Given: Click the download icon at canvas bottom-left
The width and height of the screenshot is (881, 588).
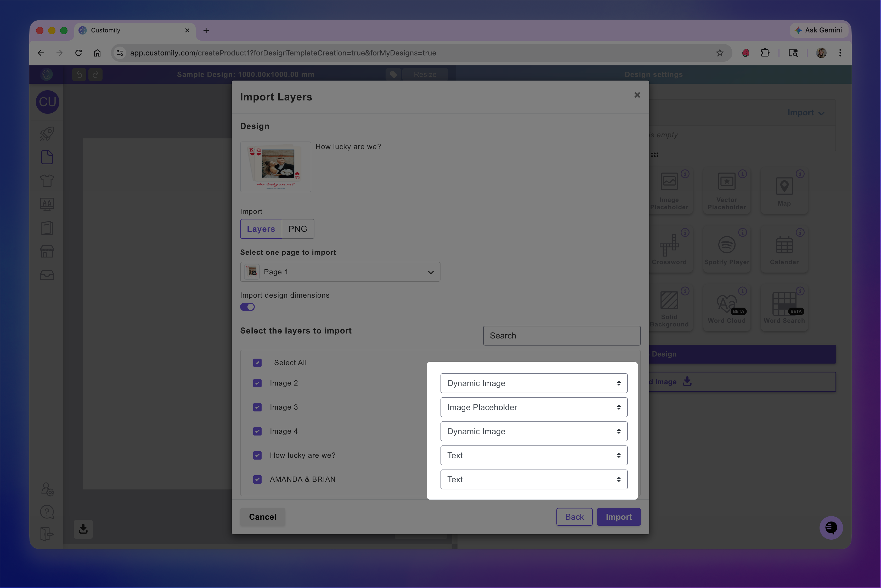Looking at the screenshot, I should [x=83, y=529].
